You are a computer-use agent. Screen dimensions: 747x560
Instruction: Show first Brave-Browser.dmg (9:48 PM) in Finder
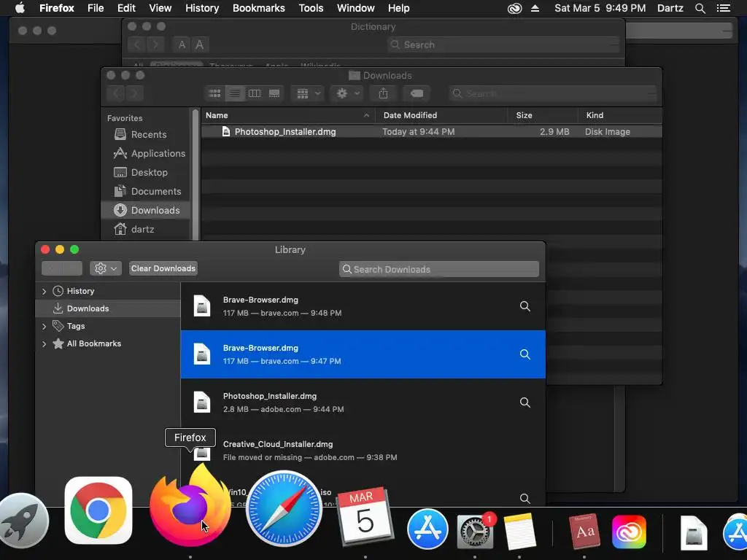pos(525,306)
